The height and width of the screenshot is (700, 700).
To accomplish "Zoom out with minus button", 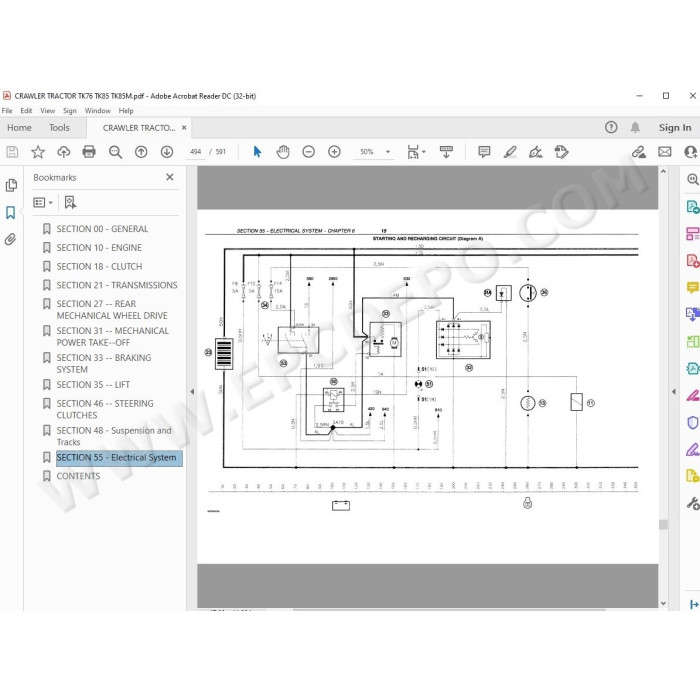I will (x=308, y=152).
